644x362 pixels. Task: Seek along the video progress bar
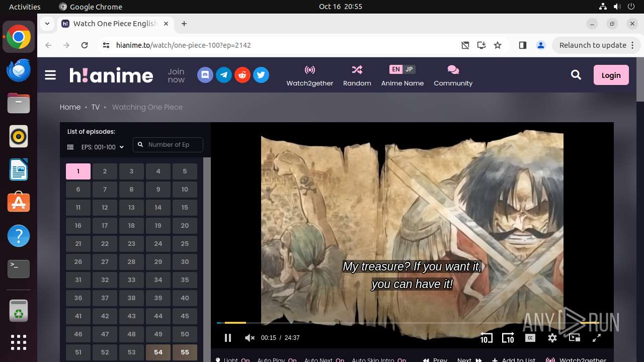pyautogui.click(x=408, y=323)
